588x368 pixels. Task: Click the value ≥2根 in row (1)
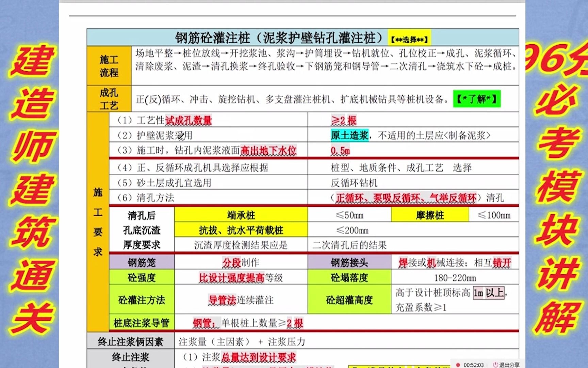pos(344,120)
